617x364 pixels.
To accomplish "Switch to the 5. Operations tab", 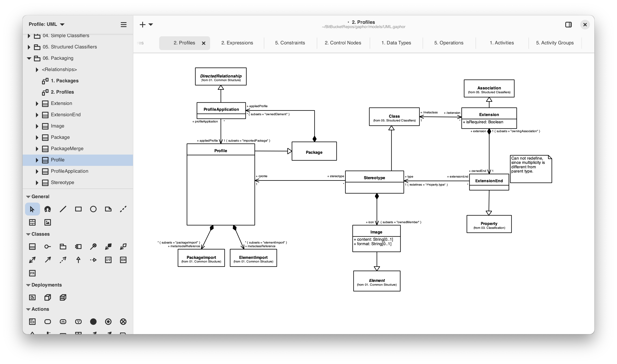I will 449,43.
